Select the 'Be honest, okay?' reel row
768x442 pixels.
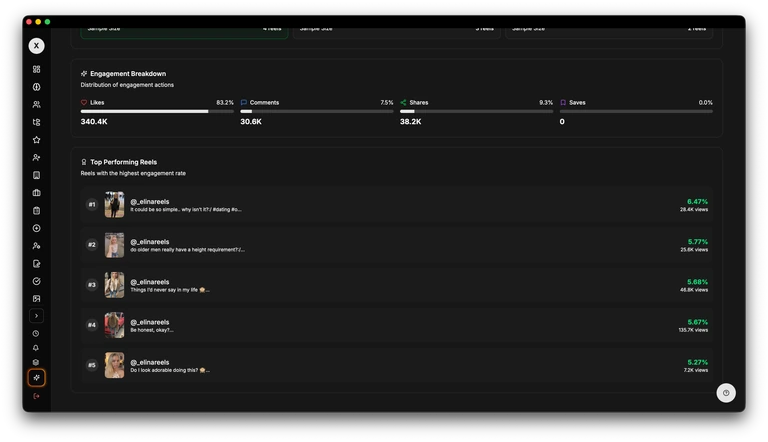coord(400,325)
